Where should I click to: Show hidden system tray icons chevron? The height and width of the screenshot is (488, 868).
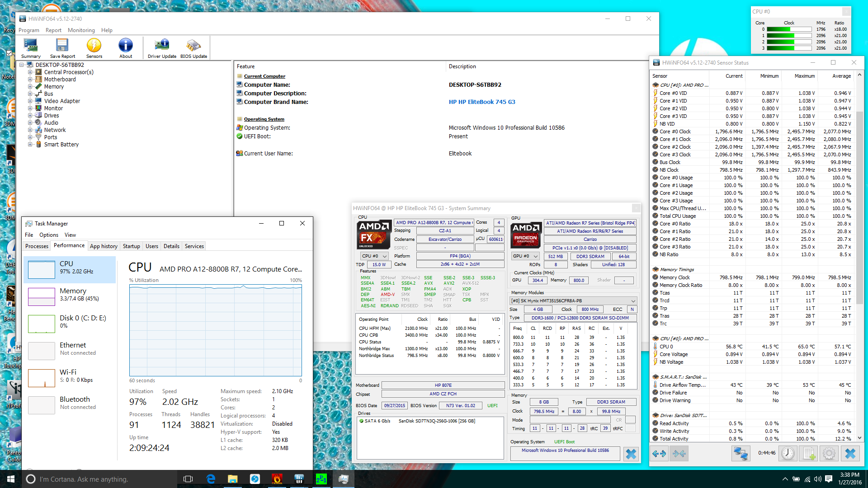click(785, 479)
